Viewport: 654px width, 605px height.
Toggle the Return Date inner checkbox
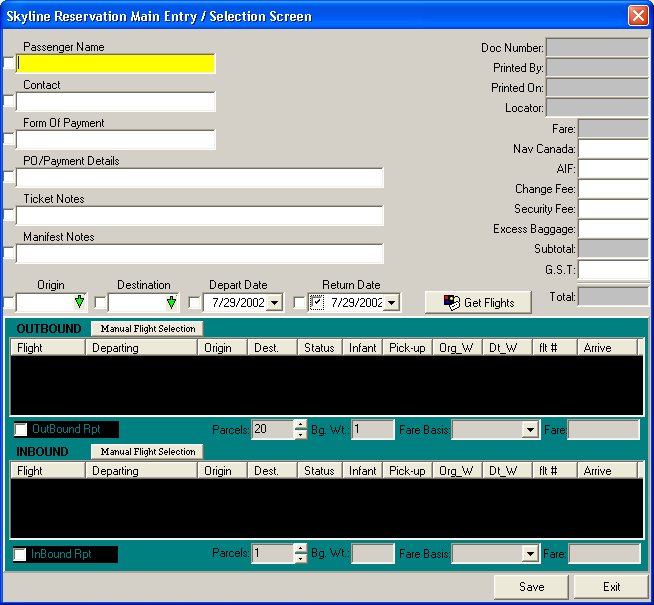coord(317,302)
